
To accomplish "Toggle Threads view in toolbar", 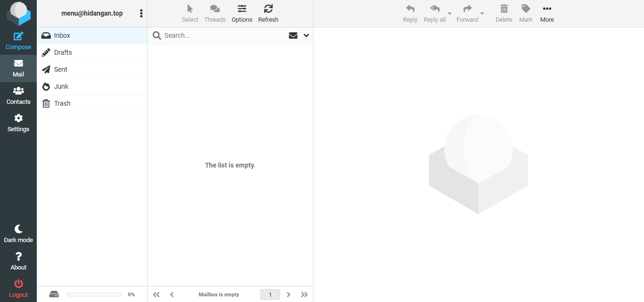I will 215,9.
